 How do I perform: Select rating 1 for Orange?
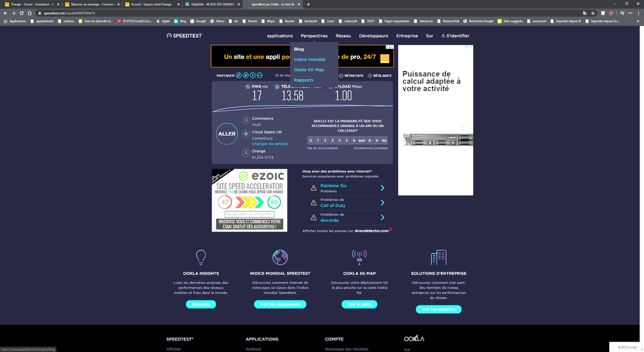(x=318, y=141)
